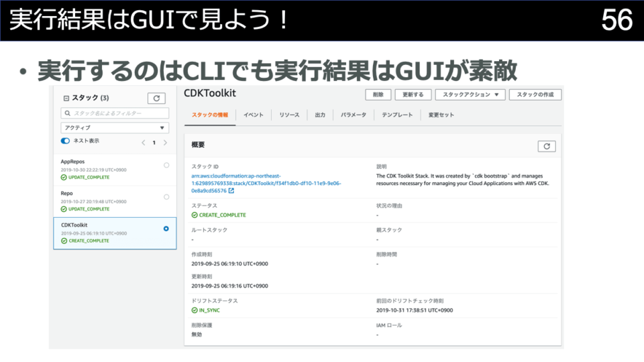Select Repo stack name in list
The image size is (644, 362).
pos(66,193)
